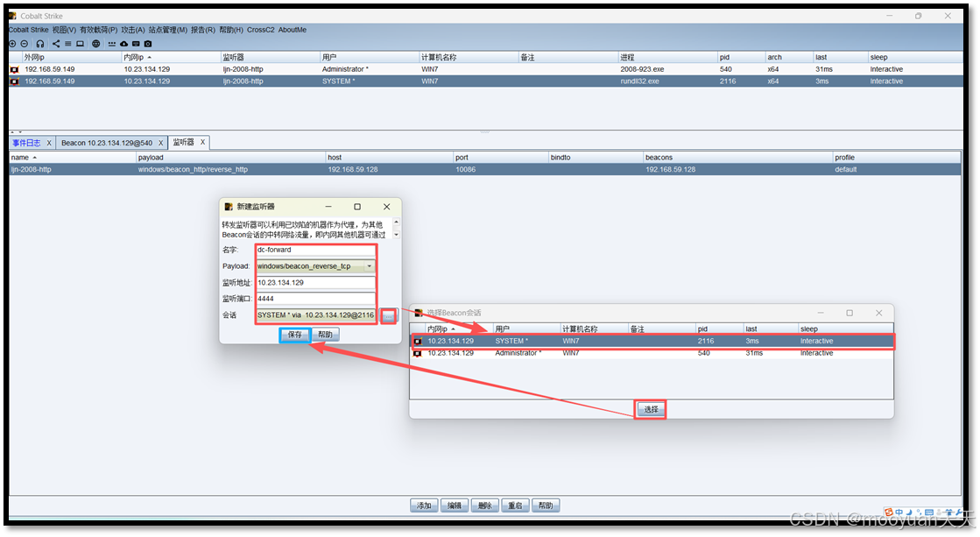
Task: Switch to session table list icon
Action: pyautogui.click(x=68, y=44)
